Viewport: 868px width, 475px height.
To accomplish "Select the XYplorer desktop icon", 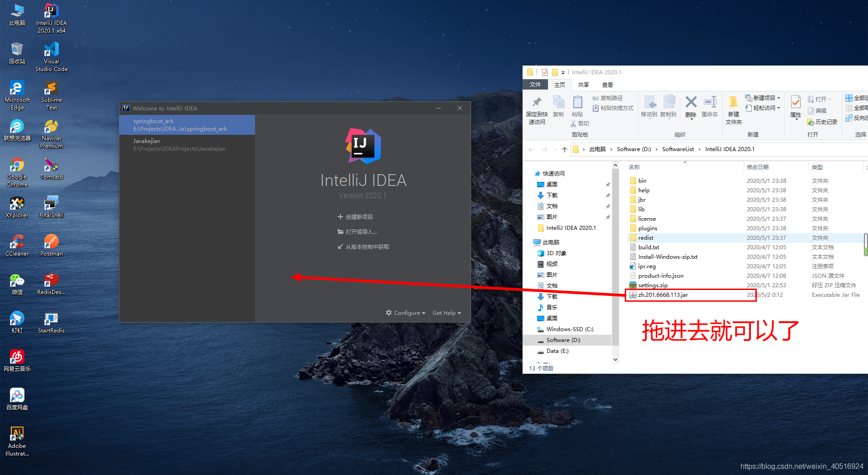I will [x=17, y=207].
